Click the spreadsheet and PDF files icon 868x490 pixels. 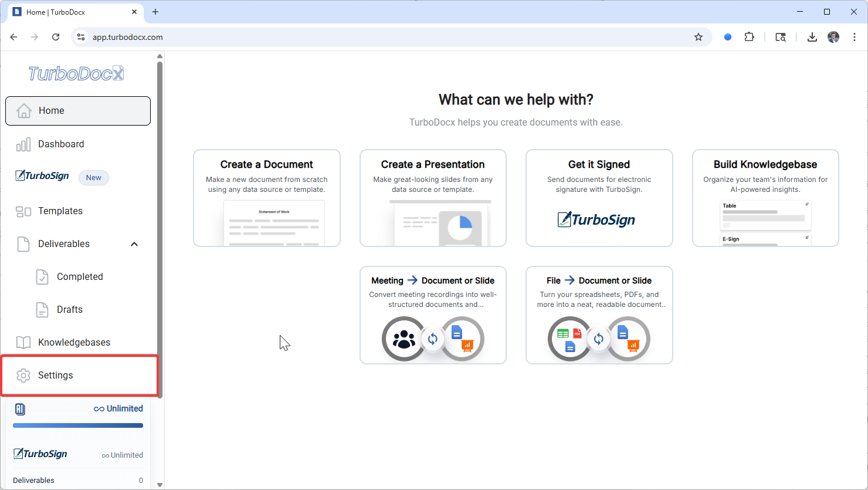pos(570,339)
